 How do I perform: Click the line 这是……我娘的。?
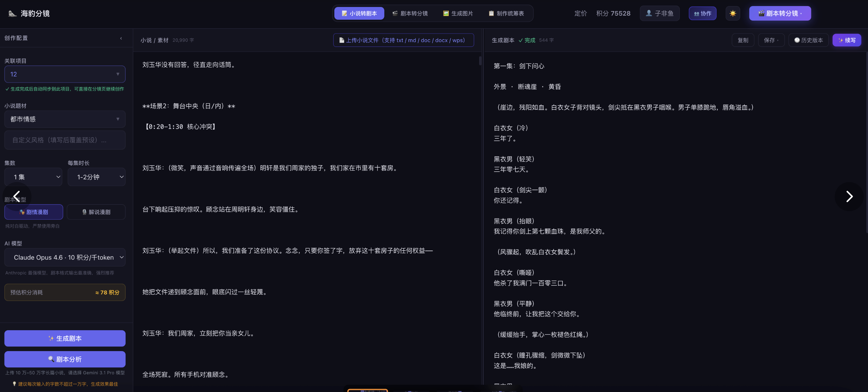[x=516, y=366]
